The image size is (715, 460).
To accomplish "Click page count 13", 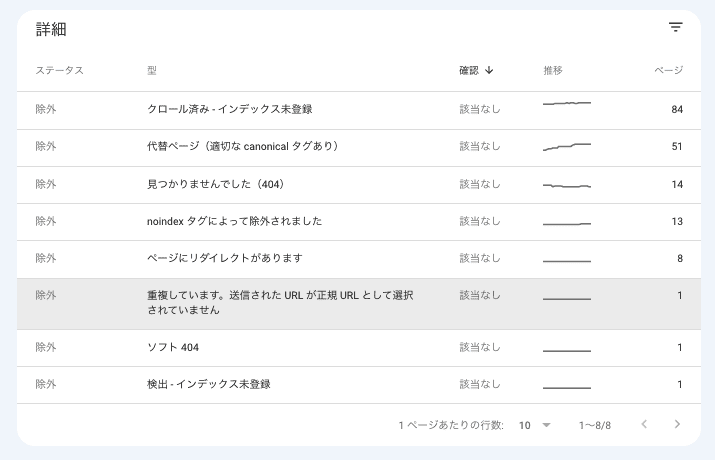I will (677, 222).
